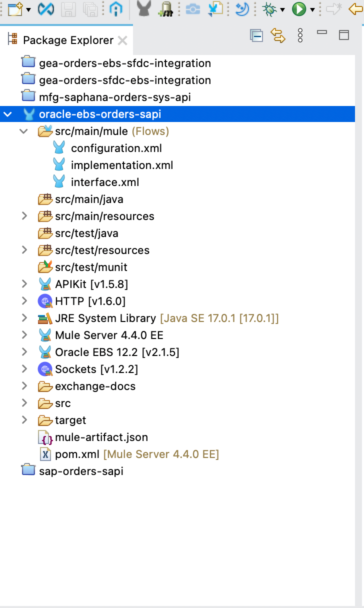Select src/main/mule (Flows) folder
Screen dimensions: 364x608
pos(112,131)
